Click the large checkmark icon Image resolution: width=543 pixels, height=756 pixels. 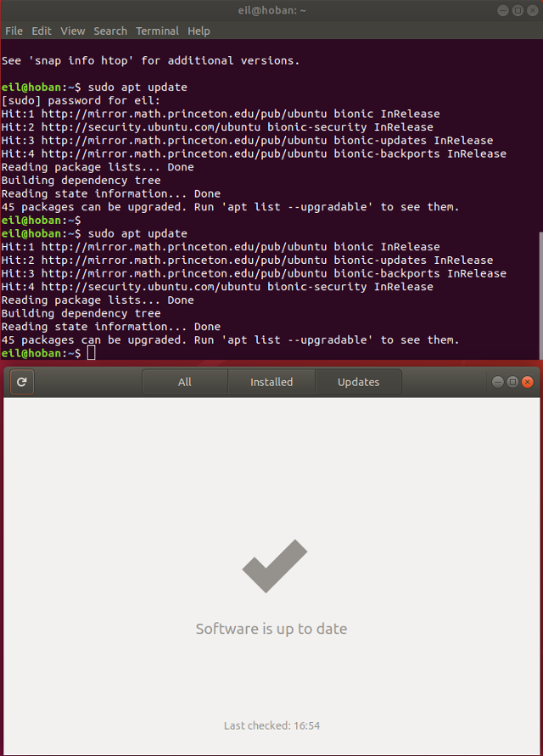coord(273,566)
